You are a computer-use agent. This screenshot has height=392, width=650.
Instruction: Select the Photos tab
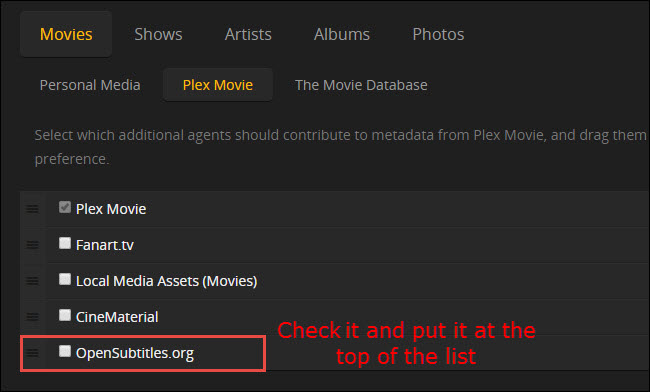438,34
